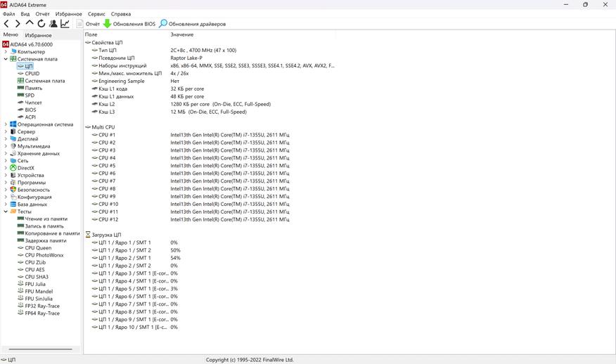Select the SPD tree icon
This screenshot has height=364, width=616.
(21, 95)
